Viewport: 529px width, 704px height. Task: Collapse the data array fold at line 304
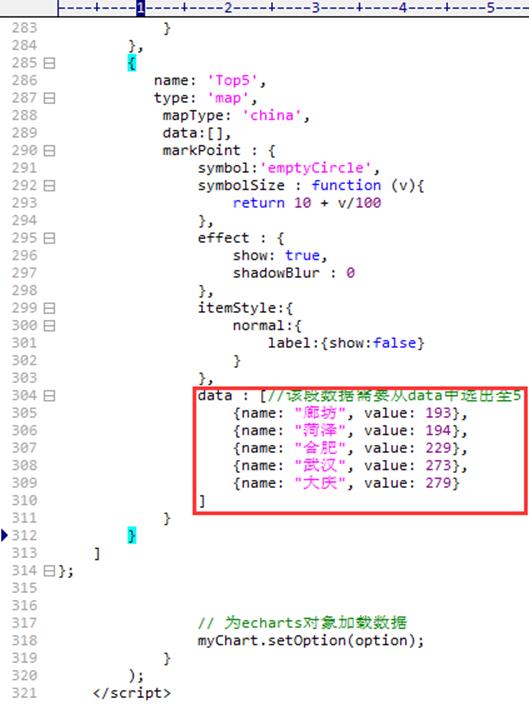[49, 396]
